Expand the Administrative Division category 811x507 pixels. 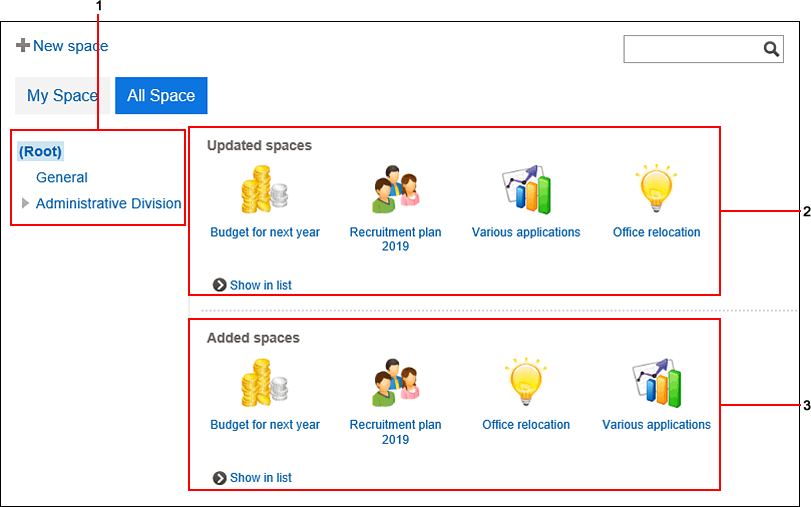(25, 203)
